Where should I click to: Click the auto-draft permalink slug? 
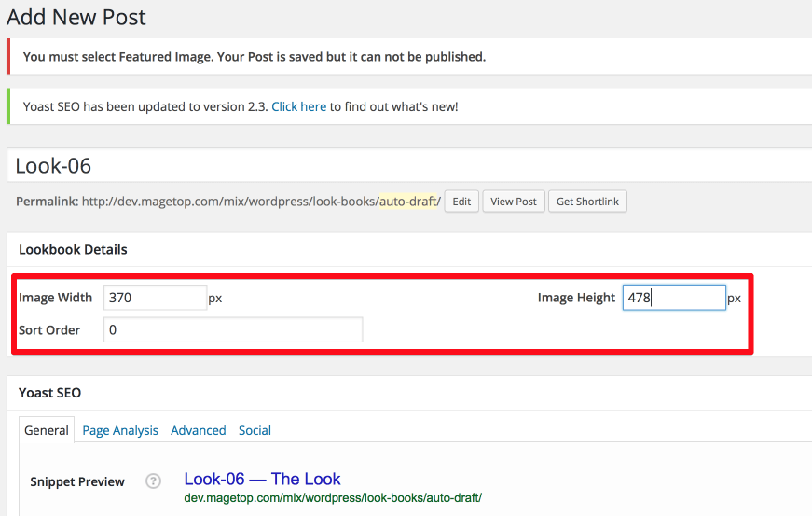pyautogui.click(x=409, y=201)
